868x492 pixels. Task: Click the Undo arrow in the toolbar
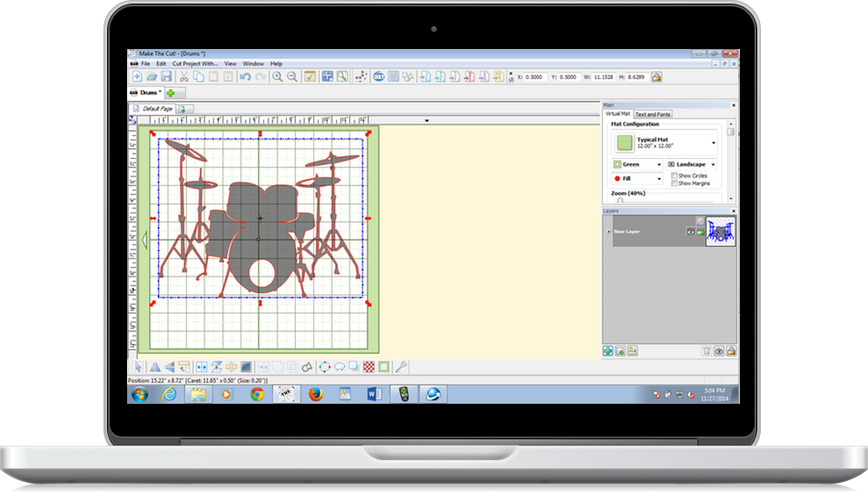click(245, 77)
